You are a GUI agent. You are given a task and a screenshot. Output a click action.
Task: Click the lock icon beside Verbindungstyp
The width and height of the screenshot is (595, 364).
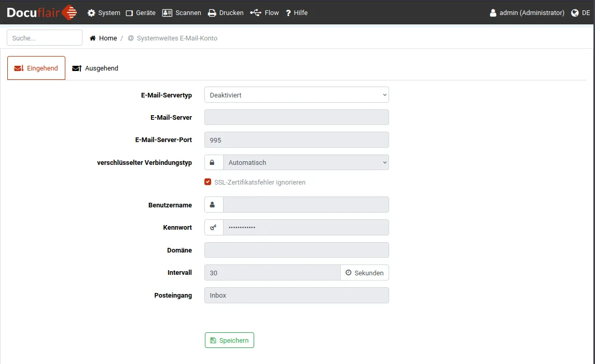[212, 162]
